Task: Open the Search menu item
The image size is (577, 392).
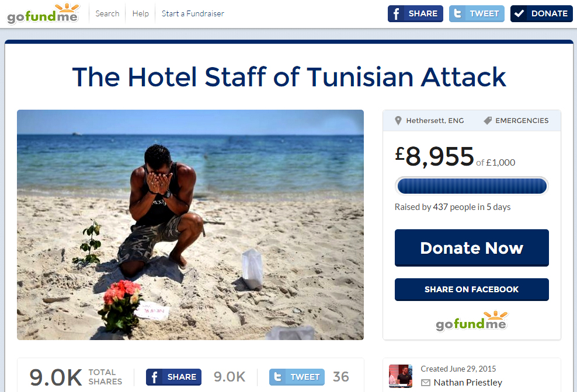Action: [107, 13]
